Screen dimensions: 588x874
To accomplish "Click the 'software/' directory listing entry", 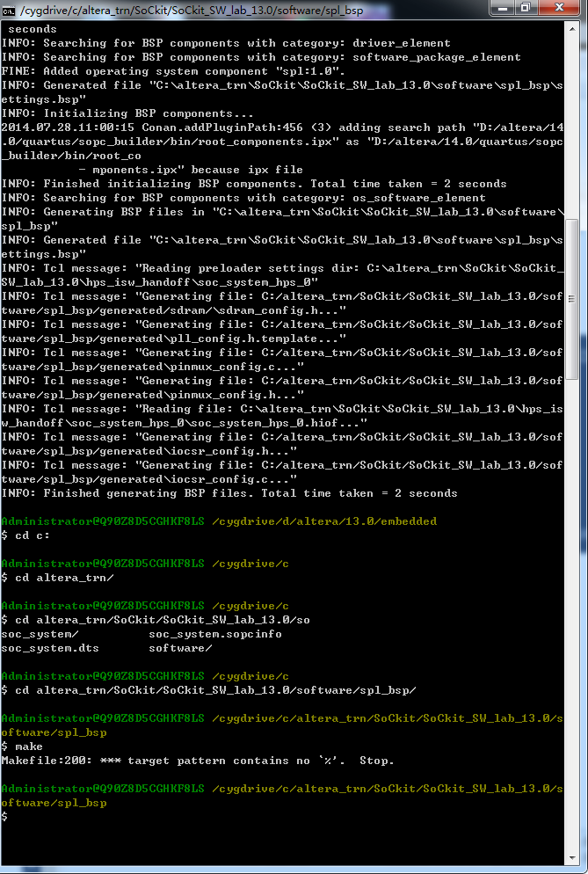I will click(180, 648).
